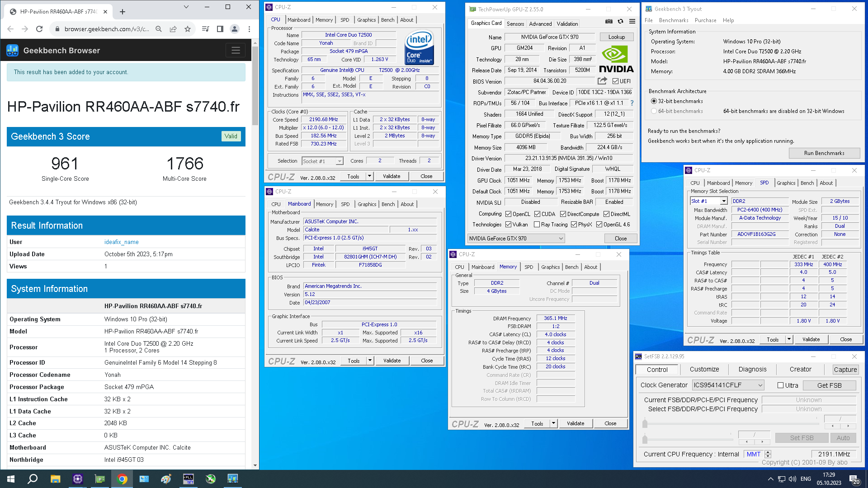Click the Geekbench Browser logo

pos(13,50)
